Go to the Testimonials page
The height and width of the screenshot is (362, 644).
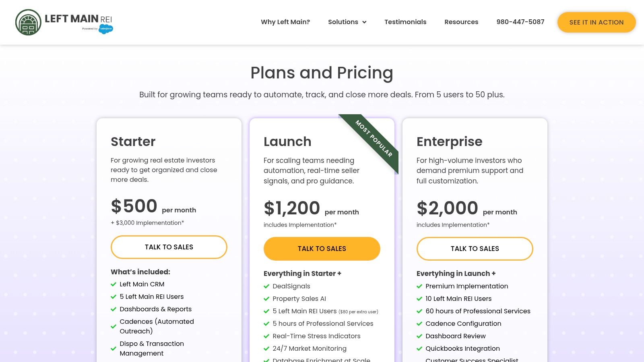pos(405,22)
